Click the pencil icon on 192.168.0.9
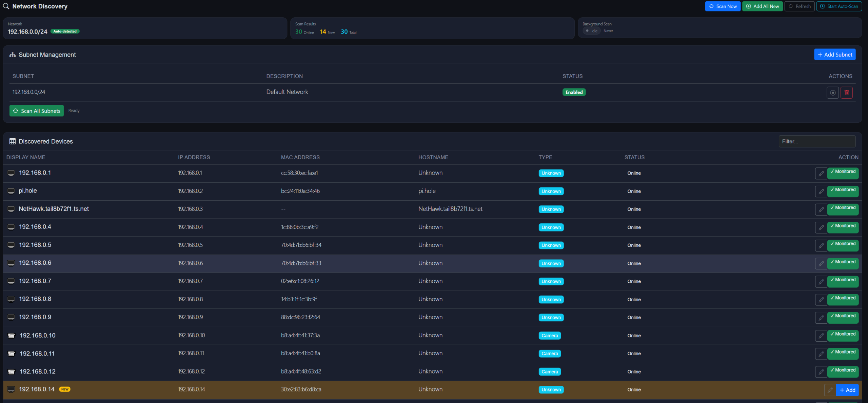Image resolution: width=868 pixels, height=403 pixels. point(821,318)
